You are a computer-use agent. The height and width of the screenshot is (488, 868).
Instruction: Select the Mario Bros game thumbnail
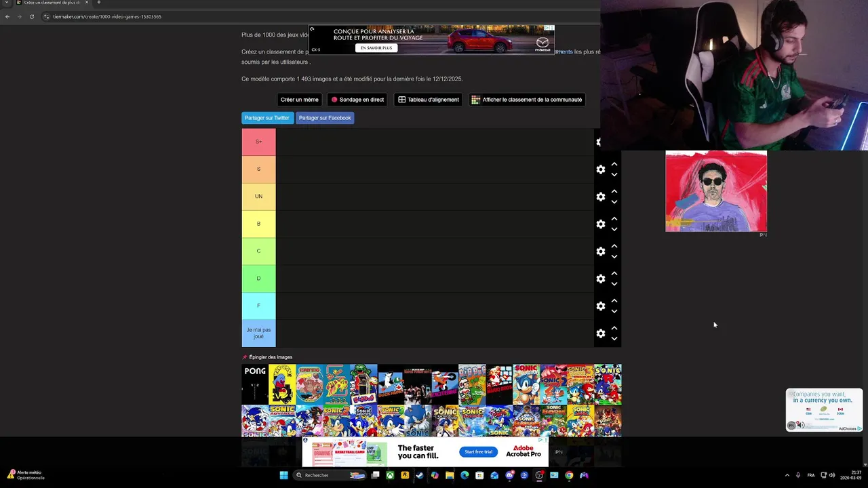(x=499, y=384)
